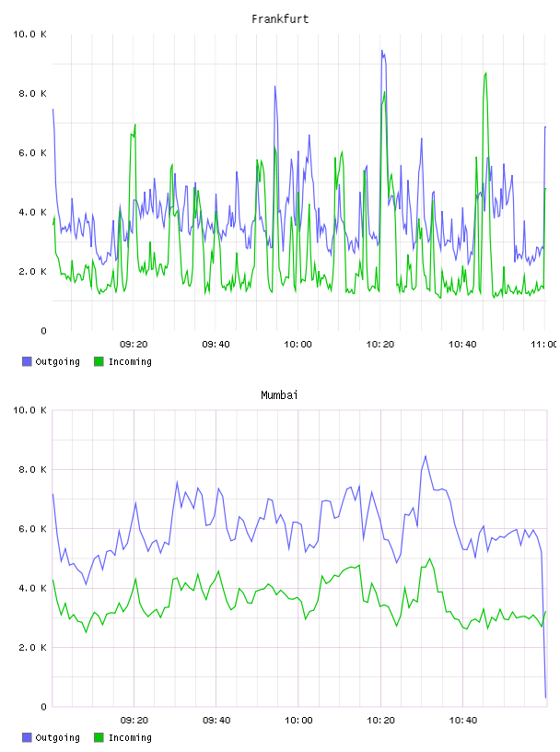
Task: Click the 10:40 time label on Frankfurt
Action: coord(462,345)
